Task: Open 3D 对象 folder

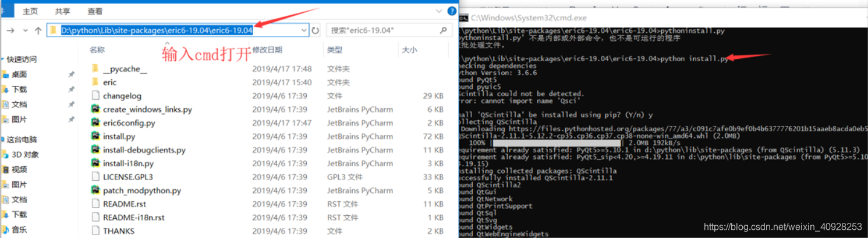Action: [25, 155]
